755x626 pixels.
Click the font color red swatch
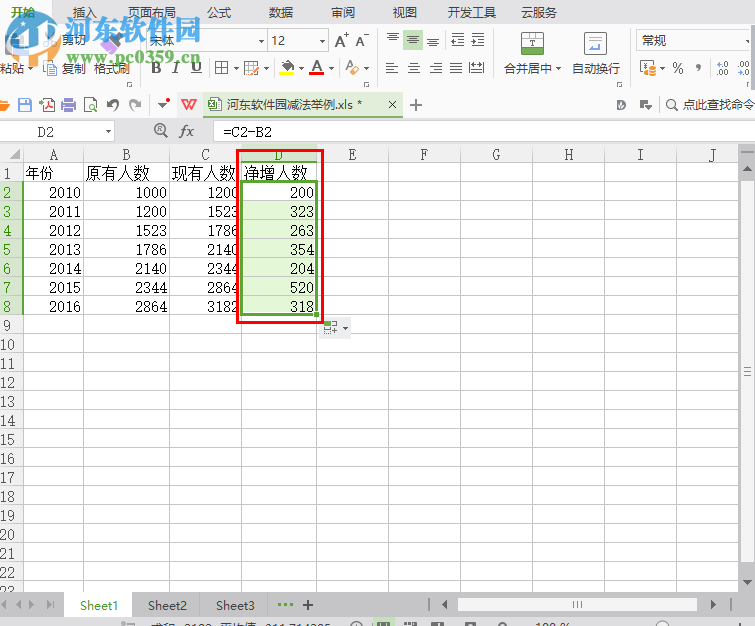pyautogui.click(x=317, y=68)
